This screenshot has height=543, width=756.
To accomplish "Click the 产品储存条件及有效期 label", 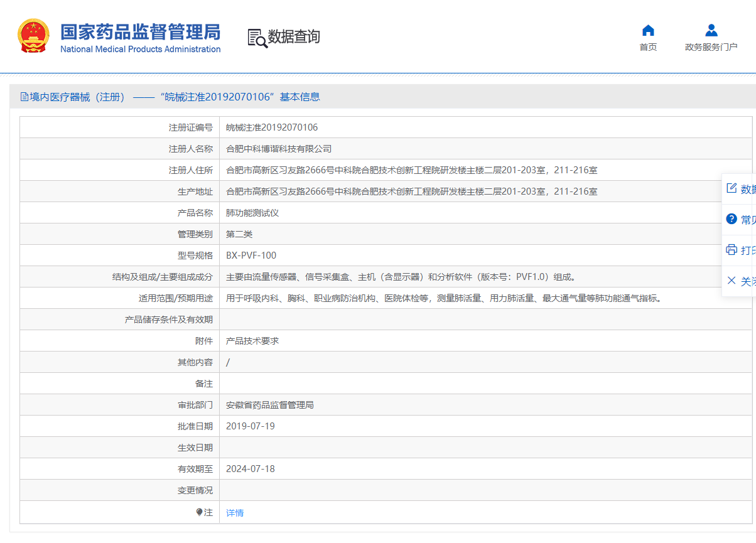I will 169,320.
